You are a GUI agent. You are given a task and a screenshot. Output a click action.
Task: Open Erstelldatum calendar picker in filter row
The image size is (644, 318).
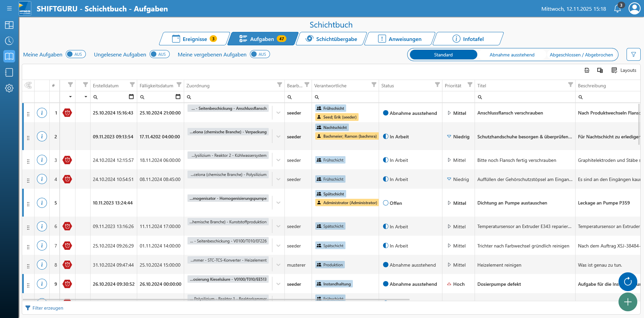point(131,97)
